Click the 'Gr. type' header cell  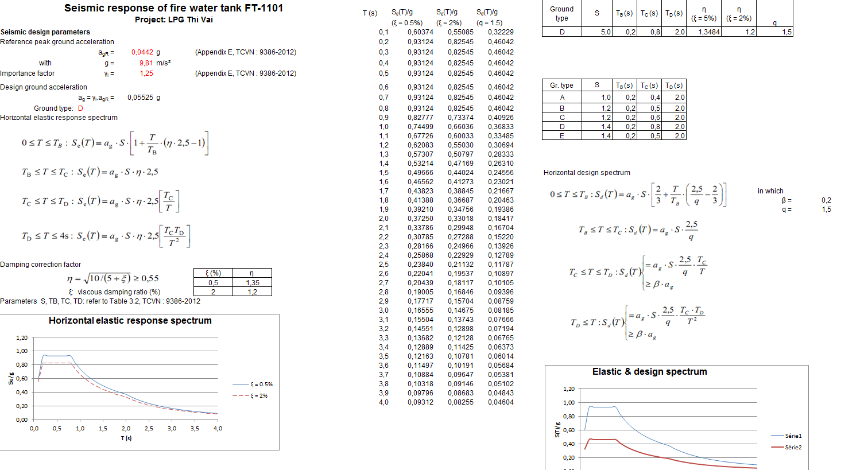561,86
